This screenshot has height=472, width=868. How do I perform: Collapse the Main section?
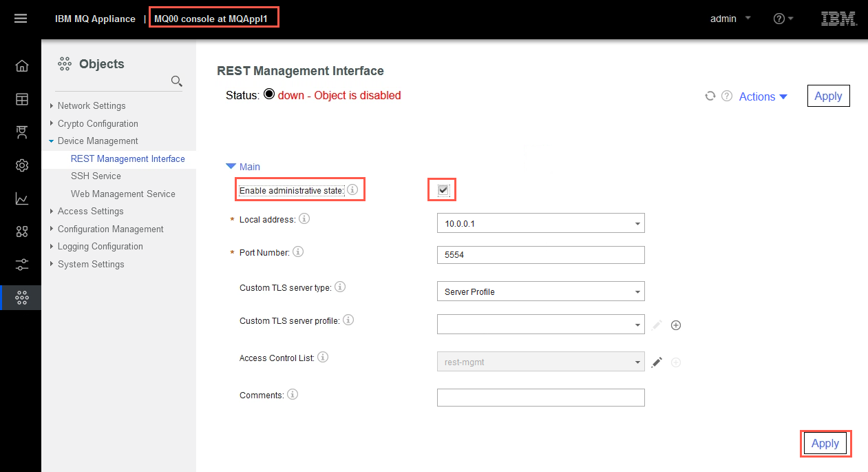(243, 167)
